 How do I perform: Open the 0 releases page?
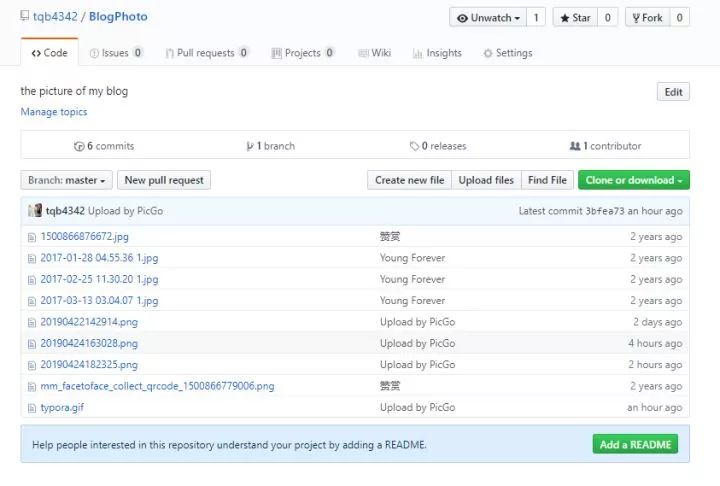click(438, 146)
